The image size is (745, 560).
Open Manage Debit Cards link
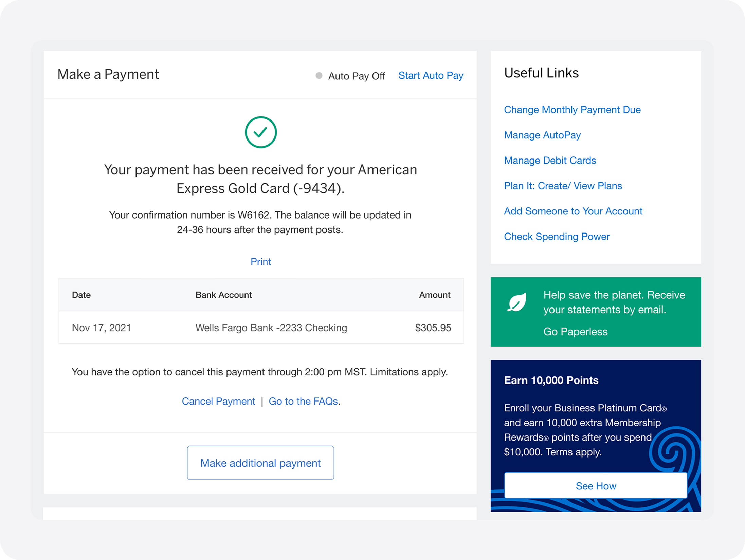(x=550, y=160)
